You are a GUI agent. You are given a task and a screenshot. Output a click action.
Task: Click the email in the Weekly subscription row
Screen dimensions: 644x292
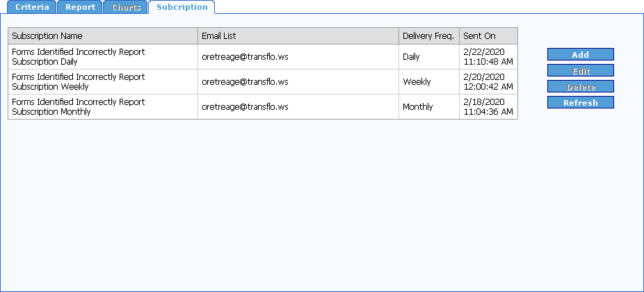tap(245, 82)
